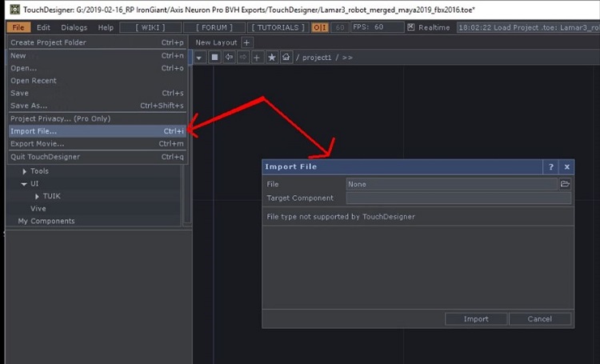Go forward with the right arrow icon
Image resolution: width=600 pixels, height=364 pixels.
click(243, 58)
